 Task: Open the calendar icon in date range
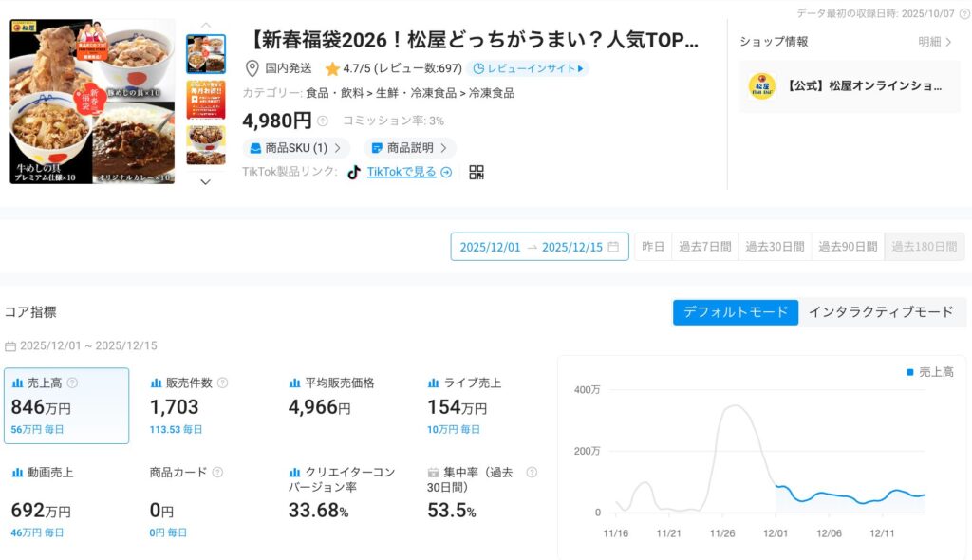tap(613, 247)
